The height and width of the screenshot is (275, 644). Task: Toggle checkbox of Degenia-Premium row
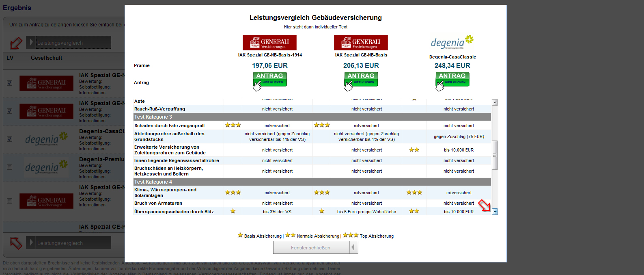coord(9,167)
